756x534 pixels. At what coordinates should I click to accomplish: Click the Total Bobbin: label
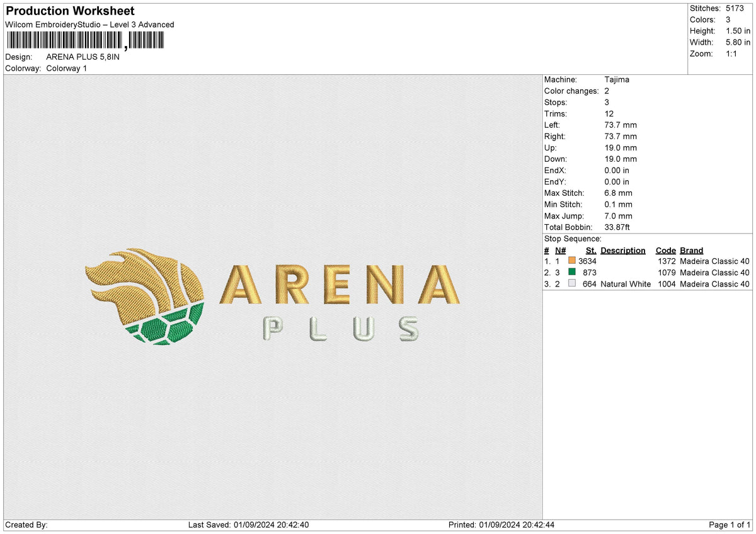coord(568,227)
